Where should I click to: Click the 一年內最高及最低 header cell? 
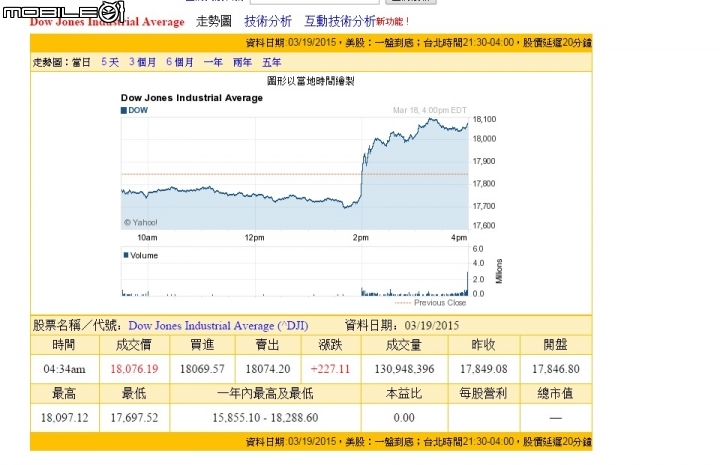tap(265, 393)
